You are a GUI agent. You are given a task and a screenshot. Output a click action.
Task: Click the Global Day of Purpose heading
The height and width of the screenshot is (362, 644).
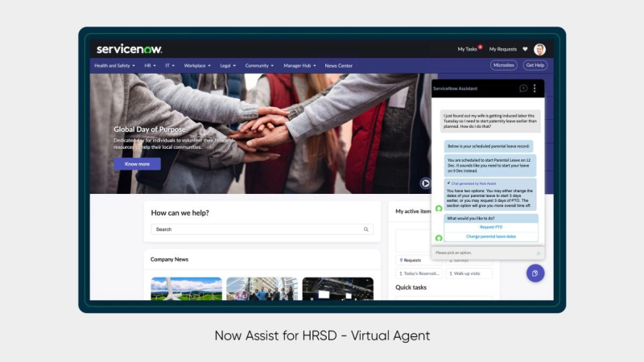pos(150,130)
